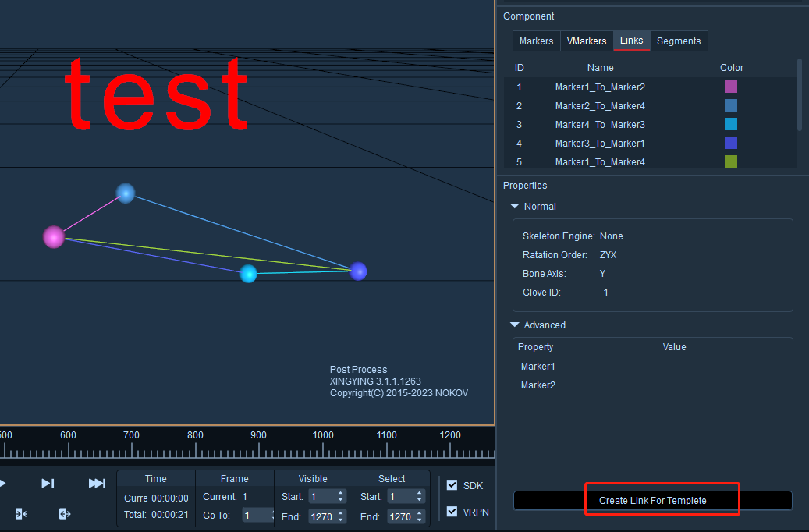Collapse the Normal properties section

click(x=514, y=207)
